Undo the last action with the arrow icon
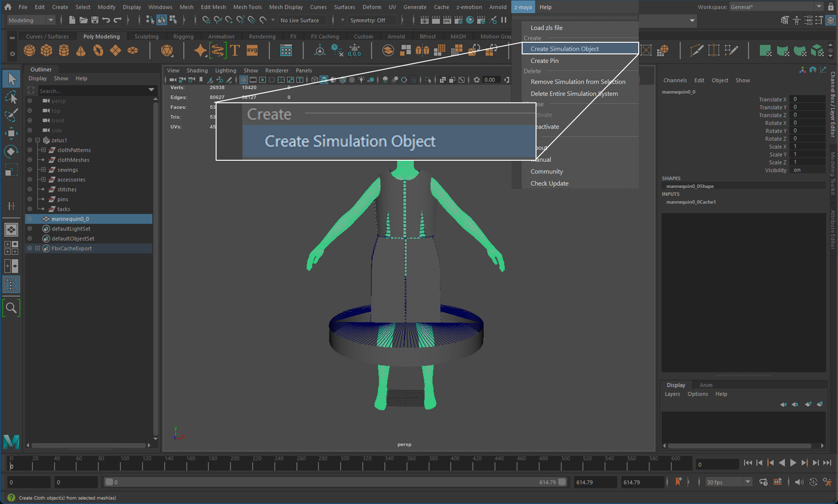Image resolution: width=838 pixels, height=504 pixels. [x=106, y=20]
